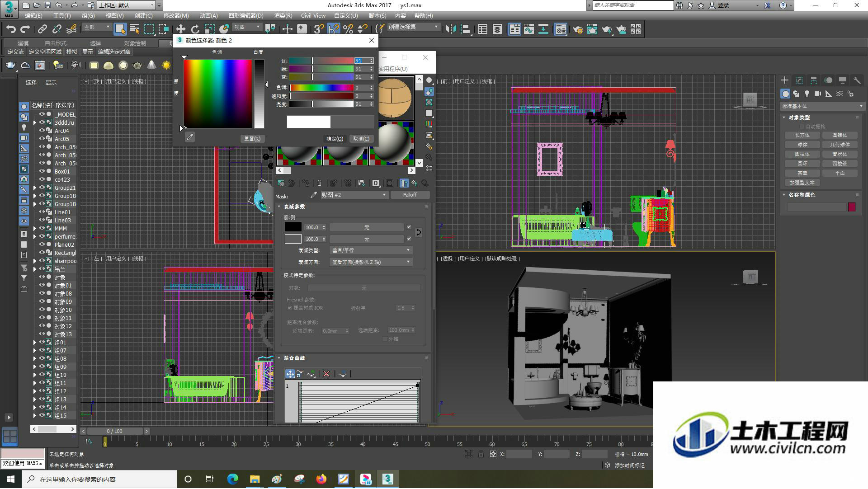This screenshot has height=489, width=868.
Task: Toggle visibility eye of Arc04
Action: (x=42, y=131)
